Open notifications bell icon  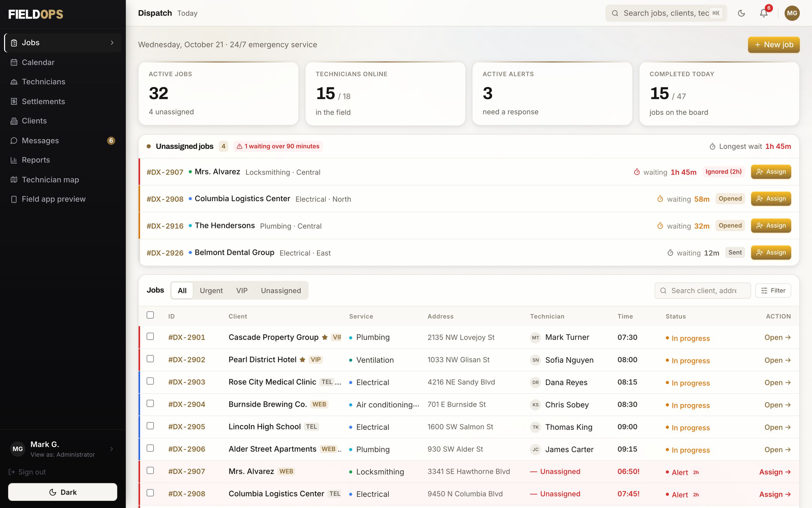pos(764,13)
